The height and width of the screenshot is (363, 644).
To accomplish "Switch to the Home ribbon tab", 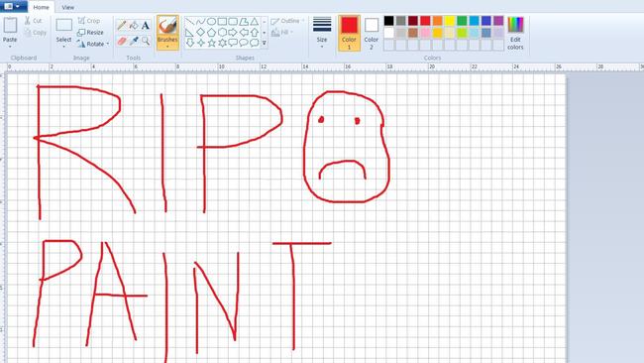I will (x=41, y=7).
